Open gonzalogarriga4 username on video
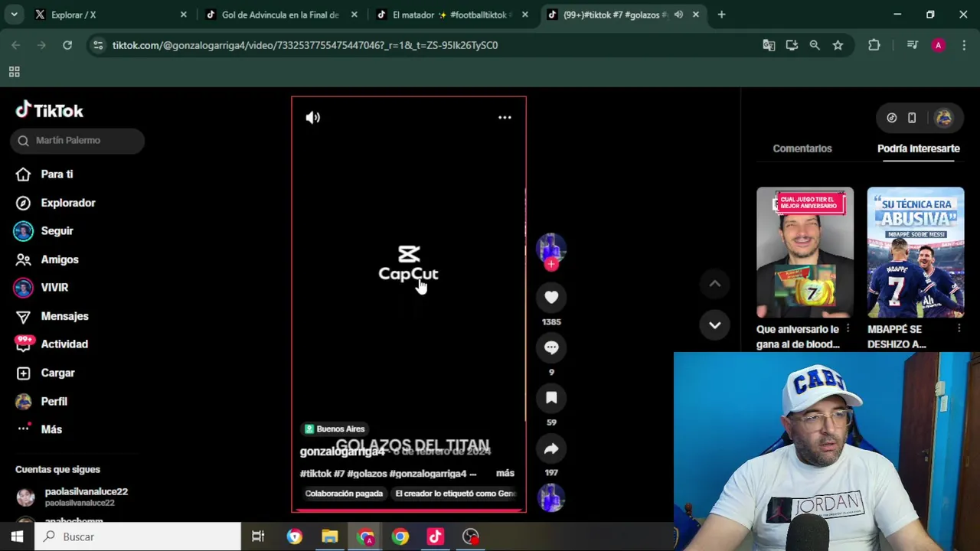 (x=342, y=452)
